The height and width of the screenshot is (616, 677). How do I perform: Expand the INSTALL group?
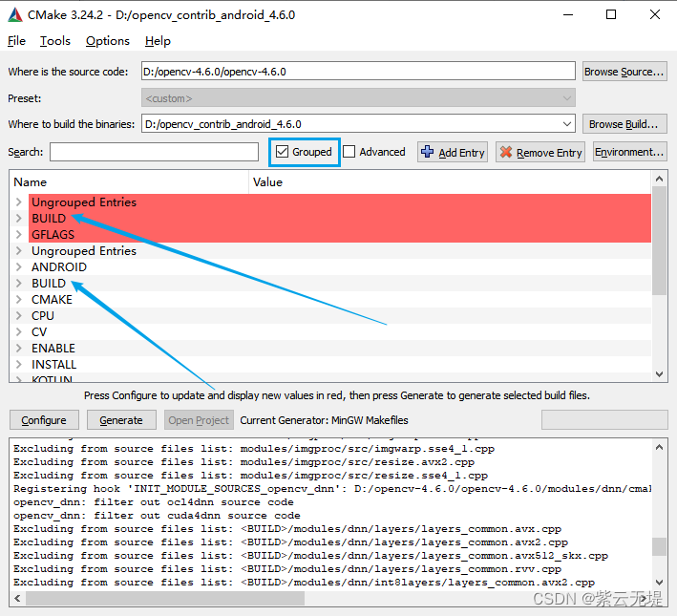18,365
